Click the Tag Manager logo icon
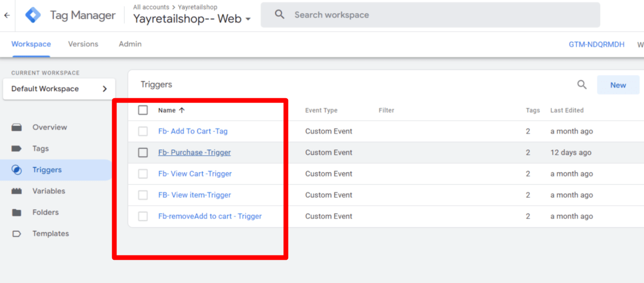The height and width of the screenshot is (283, 644). click(x=33, y=15)
